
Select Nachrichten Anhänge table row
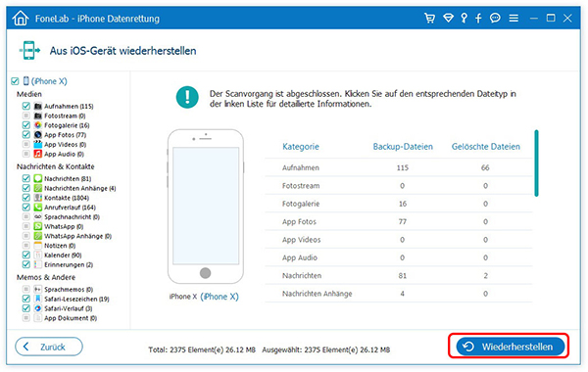(399, 294)
